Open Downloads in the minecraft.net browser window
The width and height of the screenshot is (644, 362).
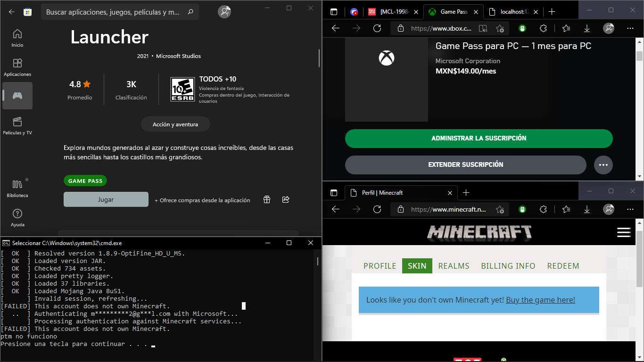click(x=587, y=209)
